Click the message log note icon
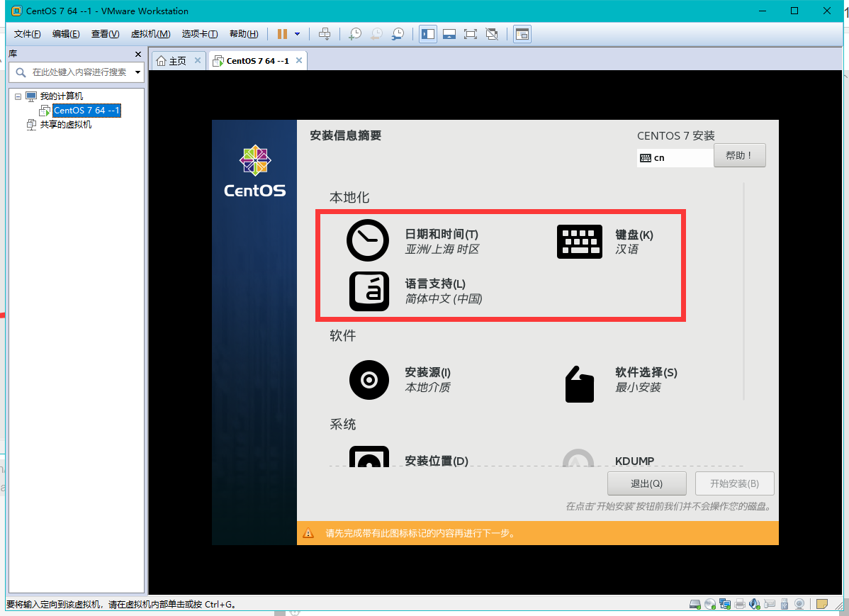Image resolution: width=849 pixels, height=616 pixels. coord(822,604)
